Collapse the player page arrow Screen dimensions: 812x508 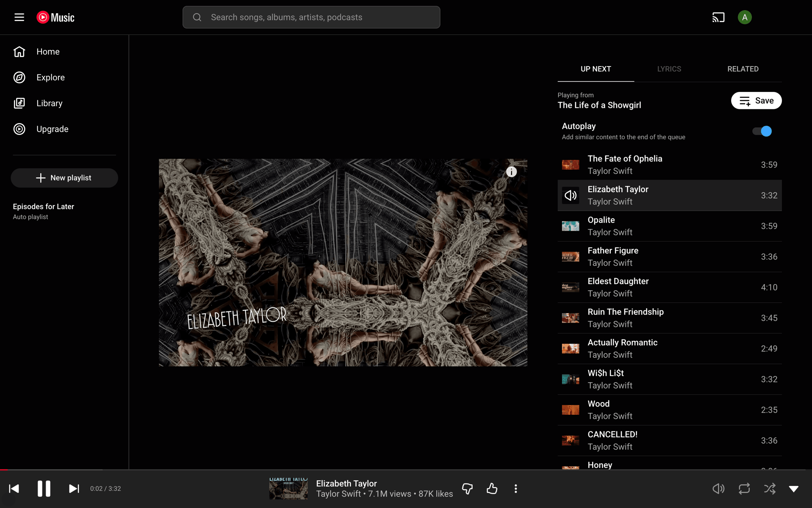pos(794,489)
